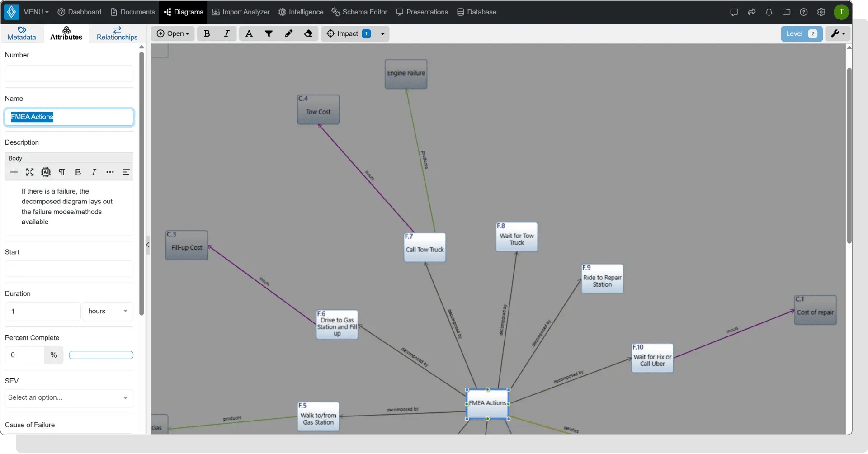The height and width of the screenshot is (454, 868).
Task: Toggle bold in description editor
Action: click(x=78, y=172)
